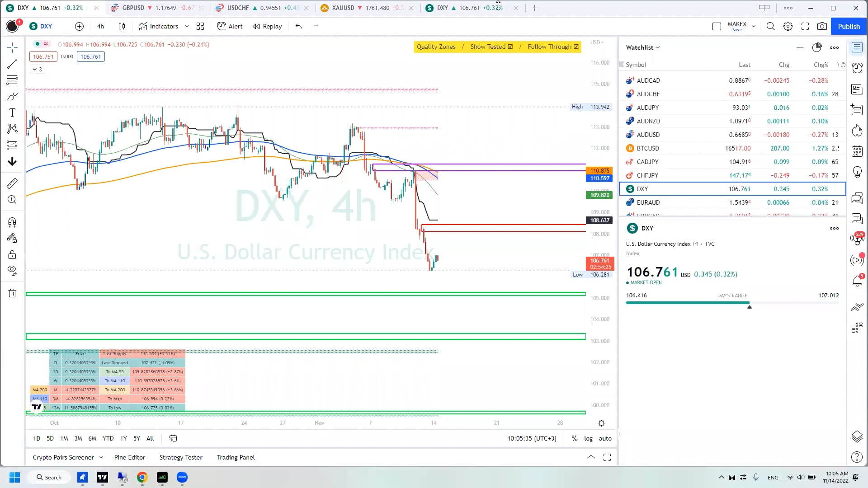Click the Publish button
The width and height of the screenshot is (868, 488).
[x=849, y=26]
